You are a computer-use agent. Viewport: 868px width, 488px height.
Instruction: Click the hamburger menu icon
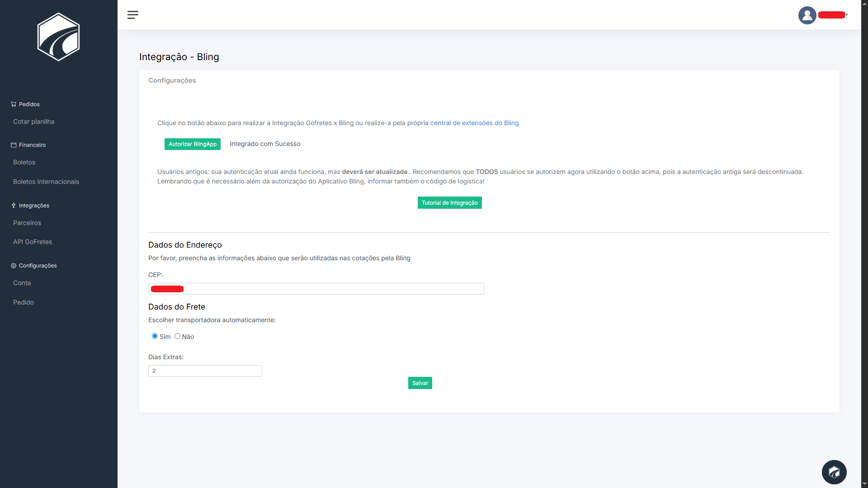click(133, 15)
